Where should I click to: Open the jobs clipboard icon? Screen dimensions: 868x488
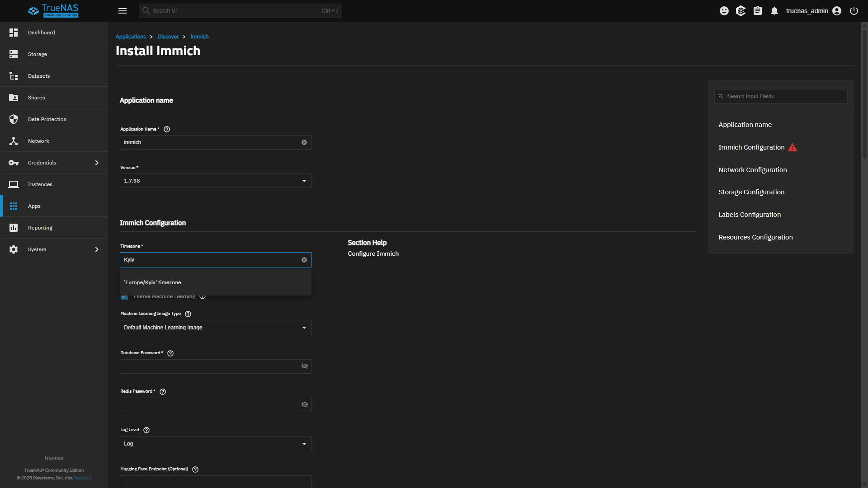[758, 11]
